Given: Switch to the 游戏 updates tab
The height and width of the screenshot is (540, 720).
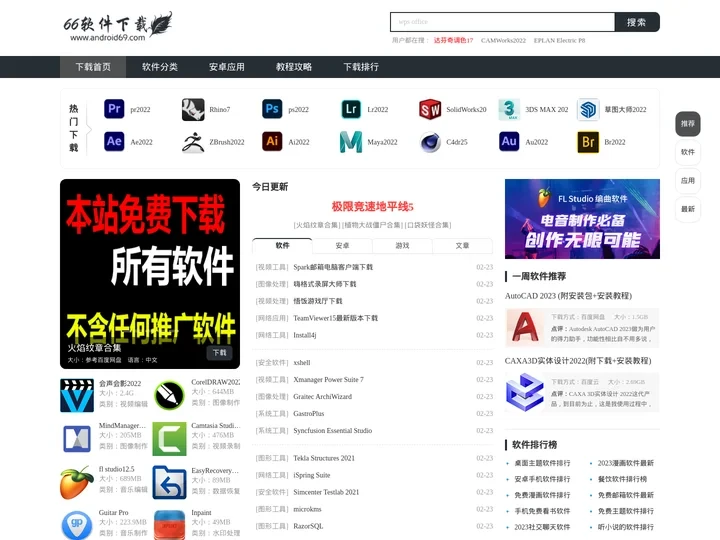Looking at the screenshot, I should 402,246.
